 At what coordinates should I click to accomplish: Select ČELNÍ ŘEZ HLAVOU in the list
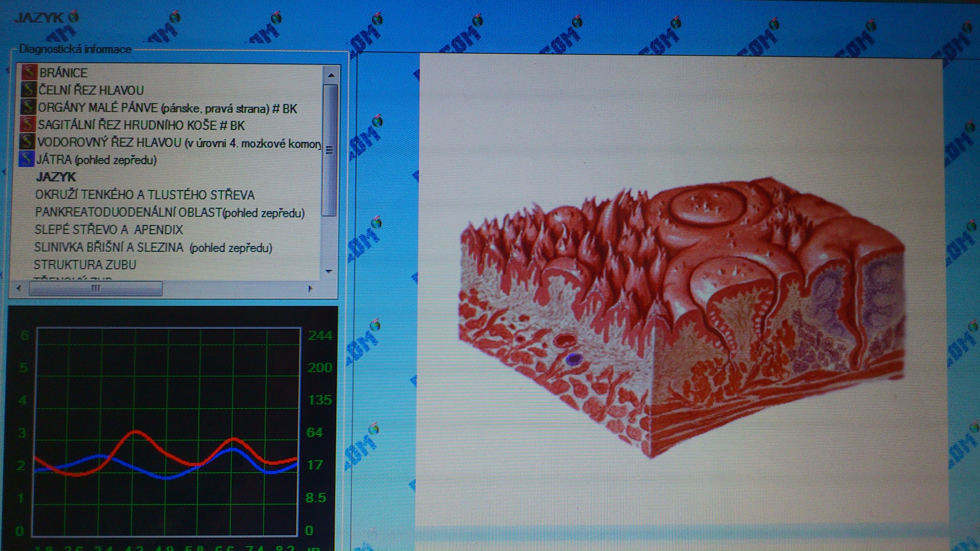click(x=91, y=90)
